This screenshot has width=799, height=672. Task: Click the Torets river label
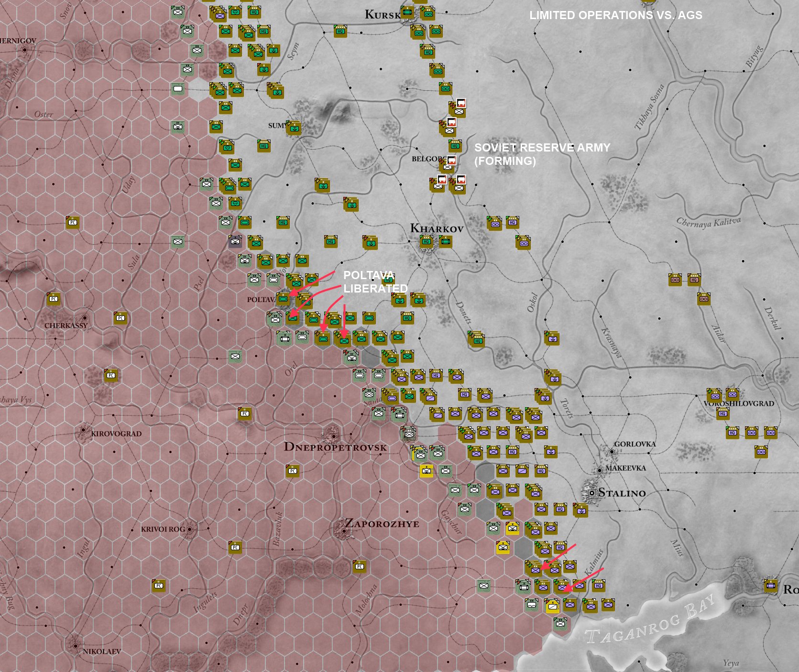pyautogui.click(x=566, y=408)
